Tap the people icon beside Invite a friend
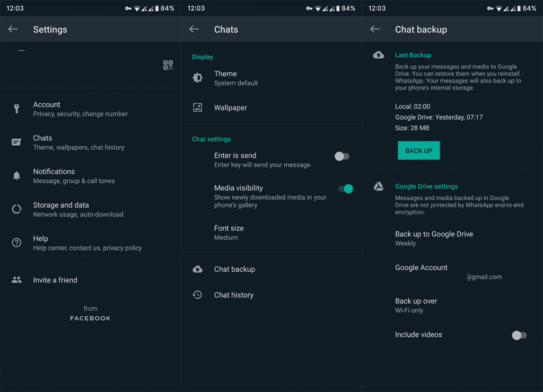This screenshot has width=543, height=392. pyautogui.click(x=16, y=280)
